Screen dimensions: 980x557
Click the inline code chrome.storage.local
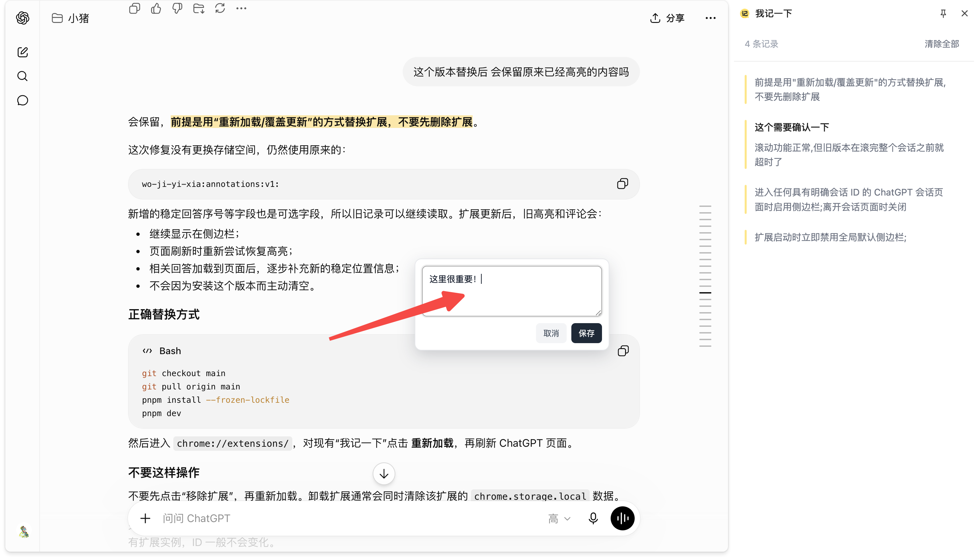click(530, 496)
